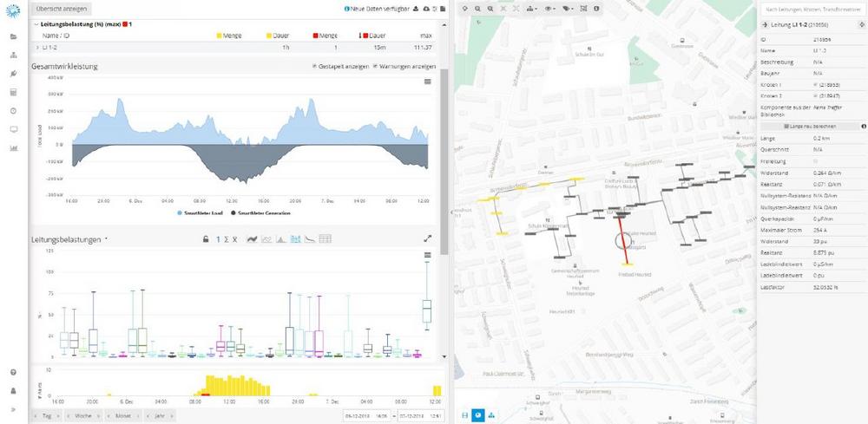
Task: Open the folder icon in left sidebar
Action: pos(13,37)
